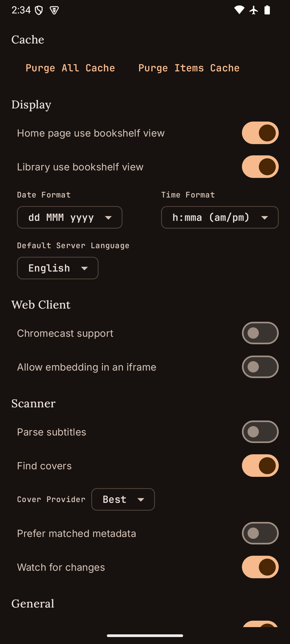Tap the triangular VPN status bar icon

coord(54,10)
